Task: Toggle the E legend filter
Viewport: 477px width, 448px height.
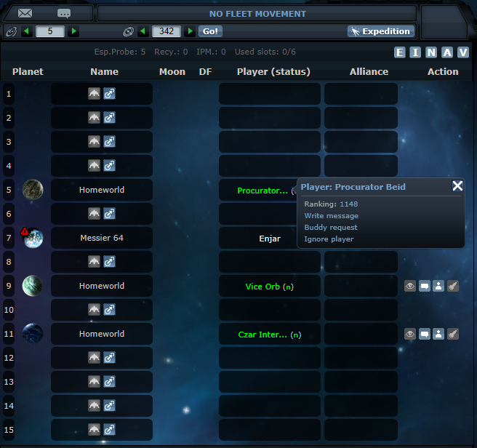Action: (x=400, y=52)
